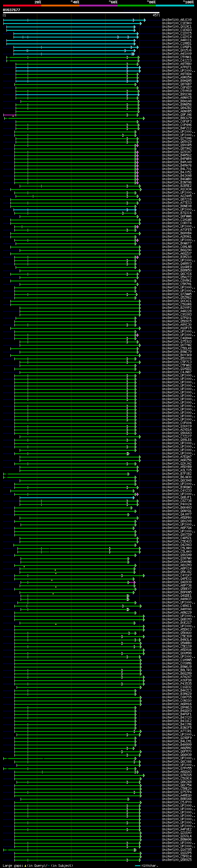
Task: Select hit label UniRef100_P40024
Action: pyautogui.click(x=177, y=504)
